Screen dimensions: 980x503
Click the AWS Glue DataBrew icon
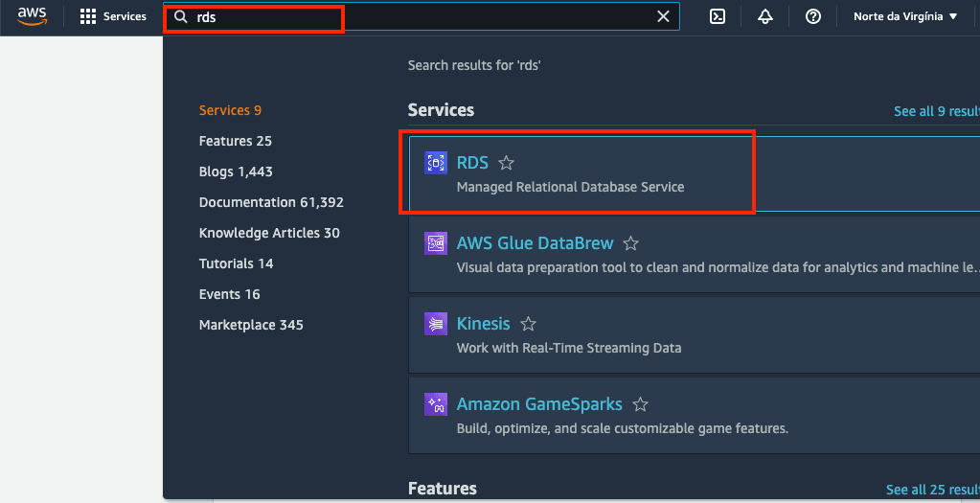[x=436, y=243]
